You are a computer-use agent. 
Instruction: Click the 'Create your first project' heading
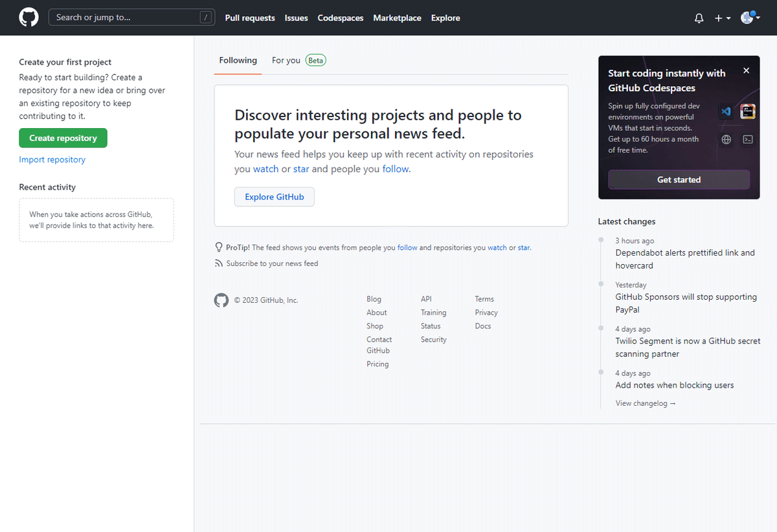(x=65, y=62)
